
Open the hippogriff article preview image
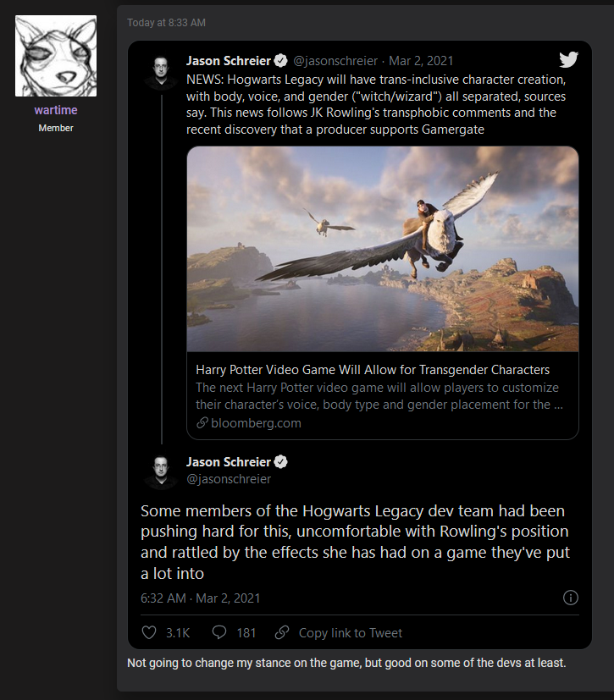coord(383,249)
